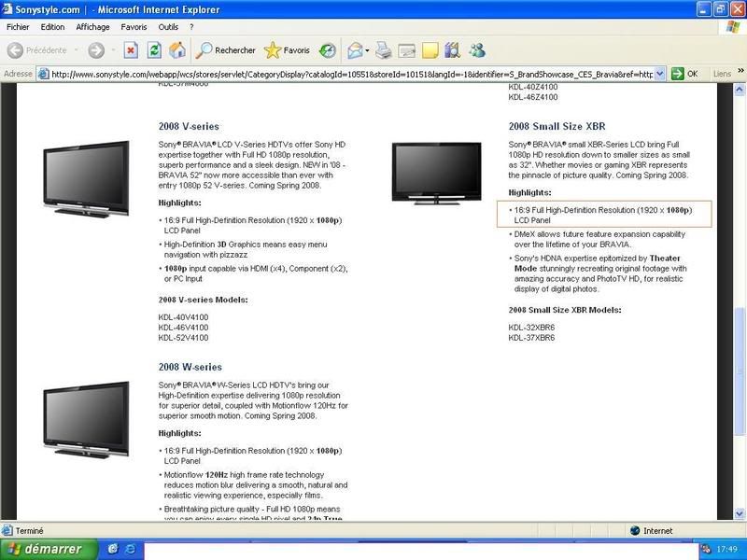Screen dimensions: 747x560
Task: Stop page loading with red X icon
Action: tap(131, 50)
